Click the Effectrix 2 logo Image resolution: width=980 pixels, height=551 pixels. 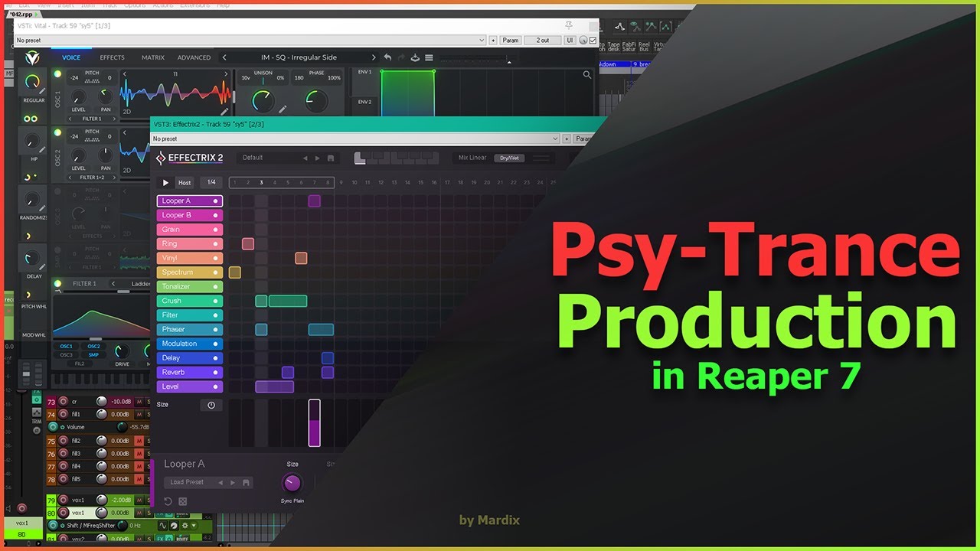click(x=190, y=158)
